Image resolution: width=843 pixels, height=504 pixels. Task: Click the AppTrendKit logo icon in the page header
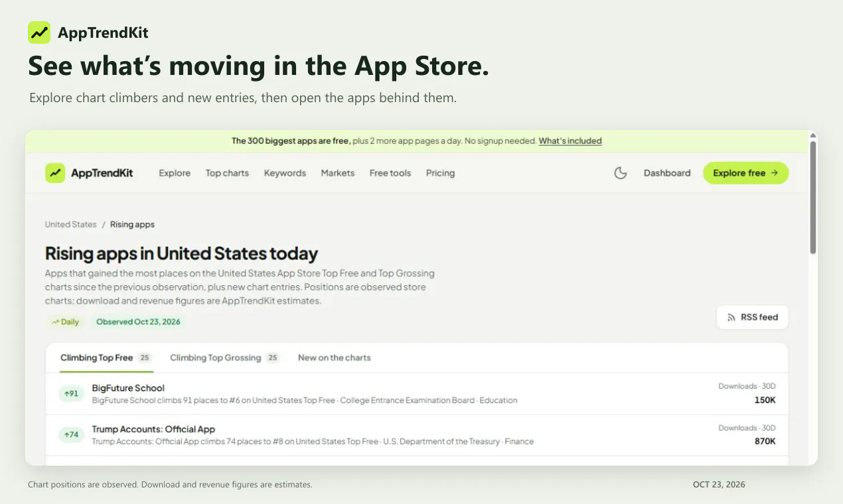tap(39, 32)
